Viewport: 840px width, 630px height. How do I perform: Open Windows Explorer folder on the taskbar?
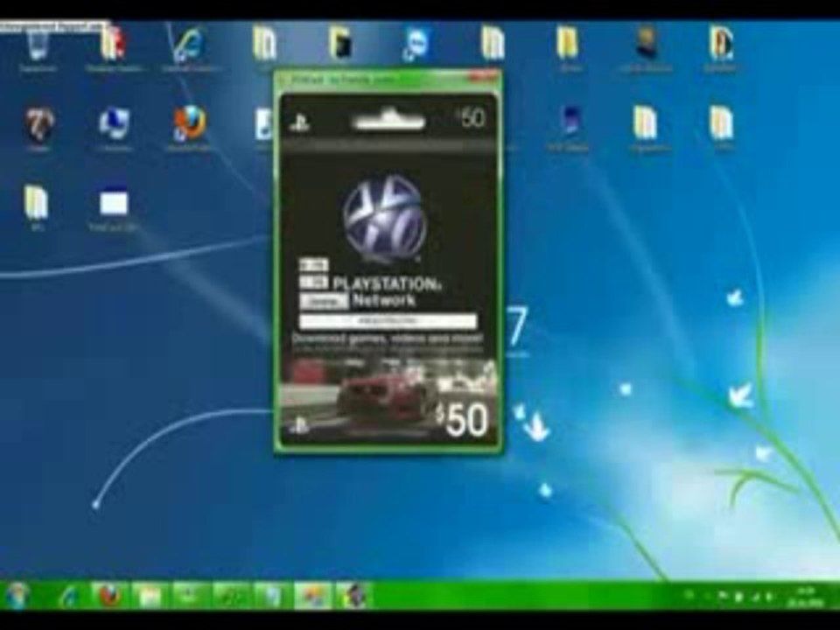149,596
